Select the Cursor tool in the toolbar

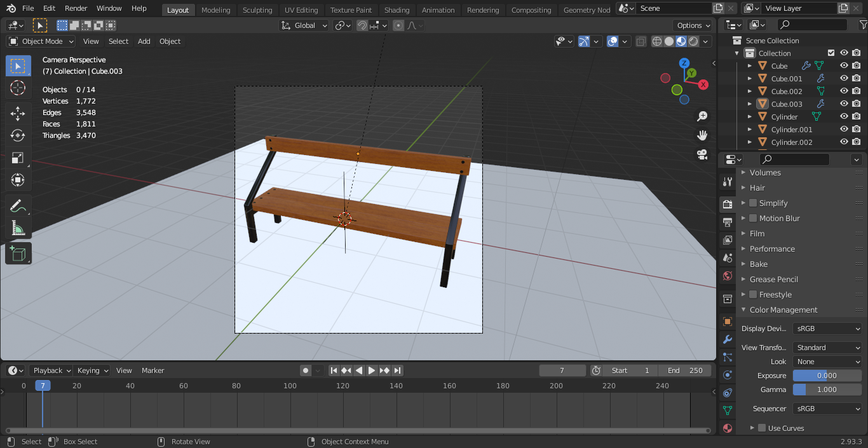coord(18,88)
